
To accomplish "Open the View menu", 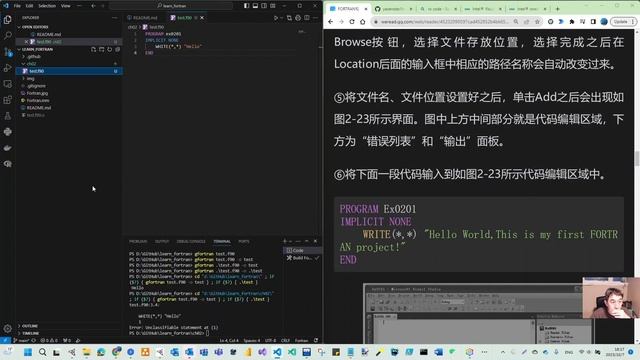I will [x=65, y=6].
